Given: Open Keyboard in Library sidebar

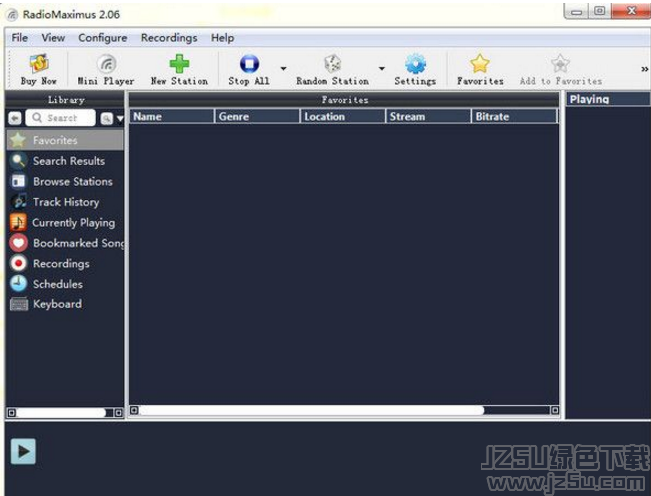Looking at the screenshot, I should tap(65, 304).
